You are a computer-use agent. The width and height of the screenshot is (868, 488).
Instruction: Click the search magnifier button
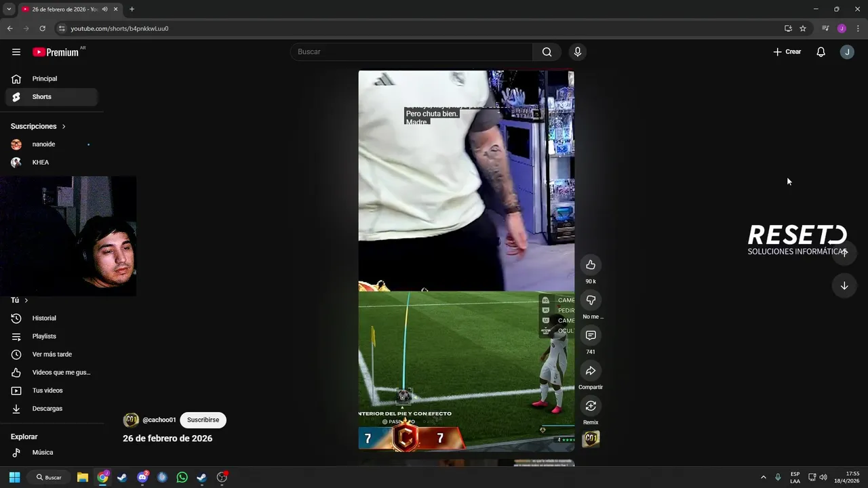(547, 52)
